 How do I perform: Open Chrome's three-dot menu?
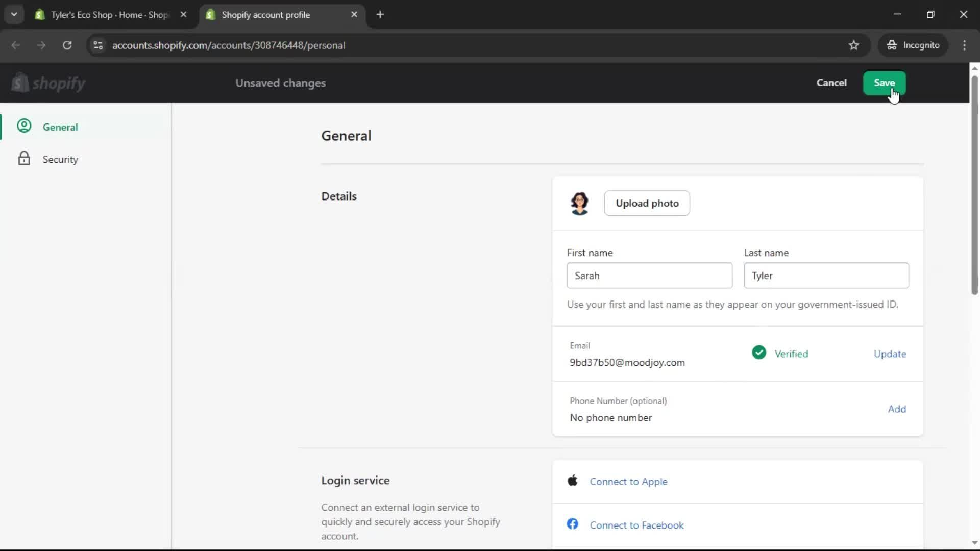(x=965, y=45)
